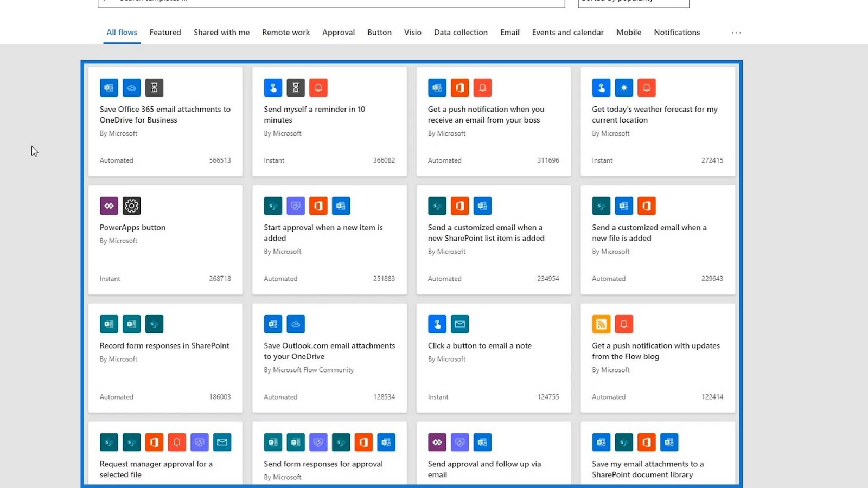This screenshot has width=868, height=488.
Task: Click the orange RSS icon on the Flow blog card
Action: [601, 324]
